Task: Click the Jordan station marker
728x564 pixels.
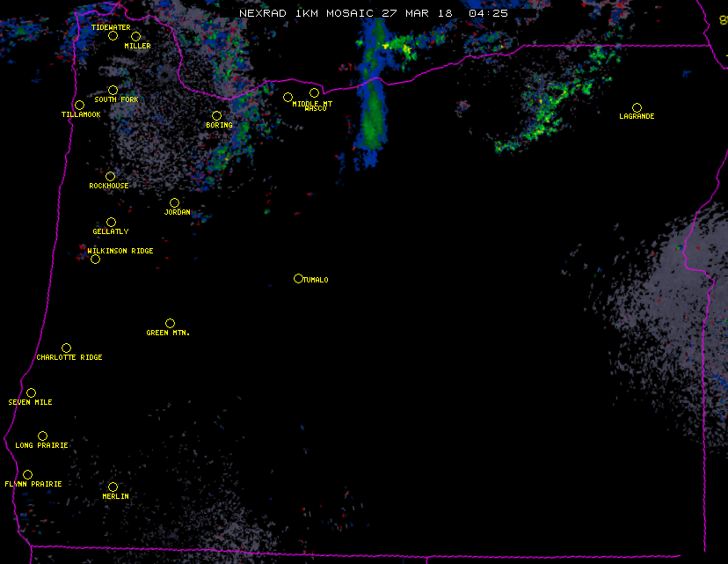Action: (x=174, y=203)
